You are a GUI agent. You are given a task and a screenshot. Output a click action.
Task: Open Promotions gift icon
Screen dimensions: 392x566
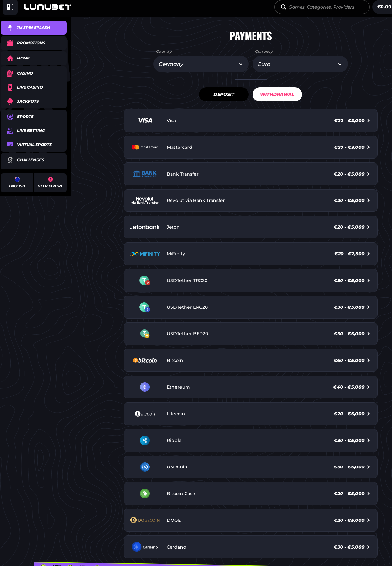tap(10, 43)
